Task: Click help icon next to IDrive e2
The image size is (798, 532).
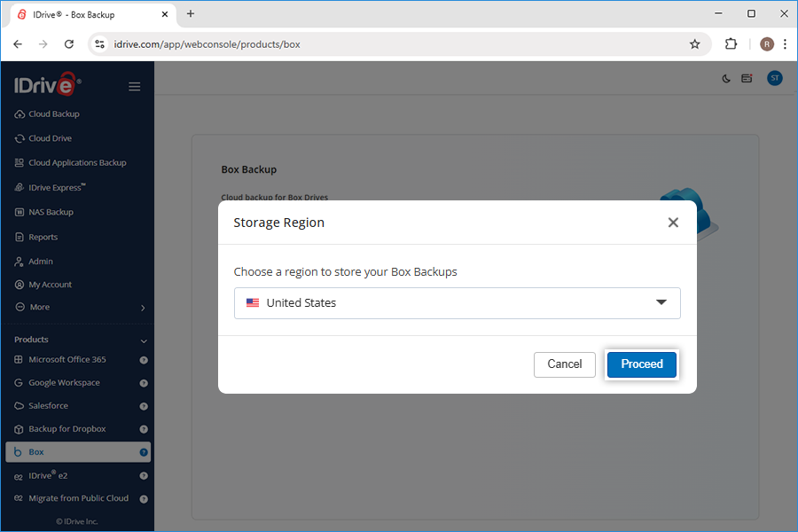Action: pos(144,475)
